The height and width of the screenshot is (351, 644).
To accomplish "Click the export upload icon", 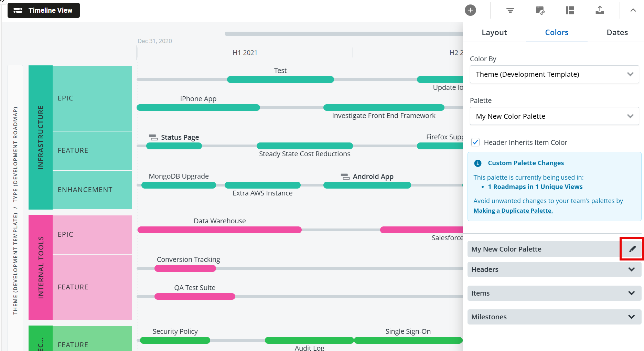I will (600, 10).
